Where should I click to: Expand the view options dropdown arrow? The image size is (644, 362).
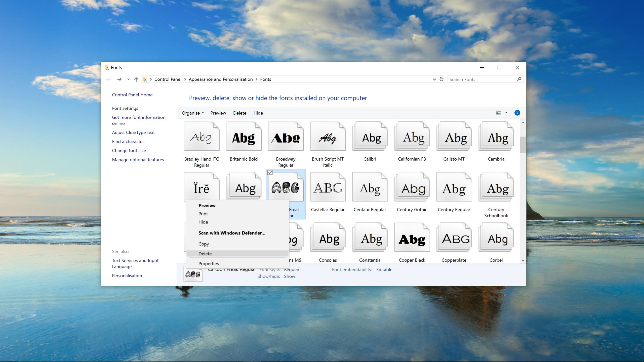pos(506,113)
